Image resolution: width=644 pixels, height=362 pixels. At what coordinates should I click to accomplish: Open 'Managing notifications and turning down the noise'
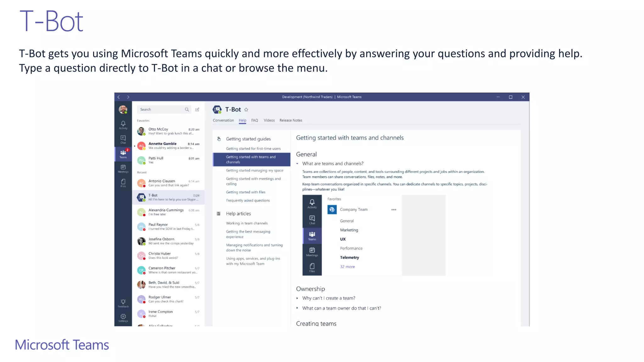pos(254,248)
